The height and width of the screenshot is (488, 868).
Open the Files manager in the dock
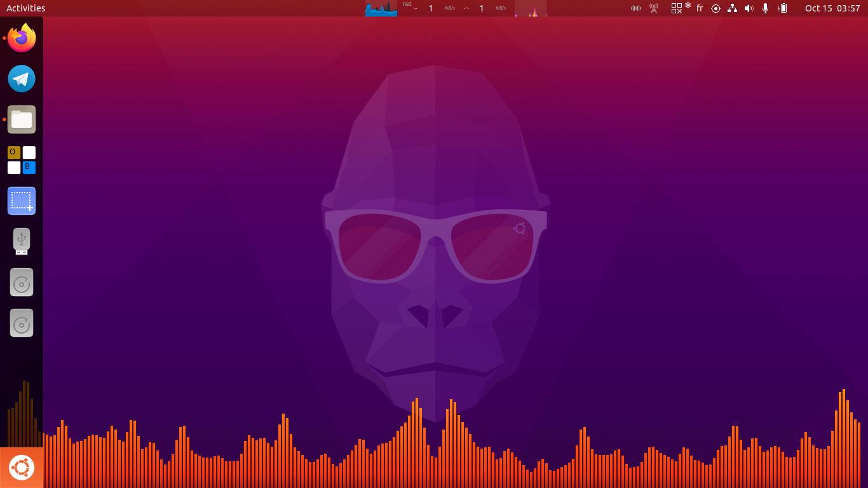(x=22, y=119)
